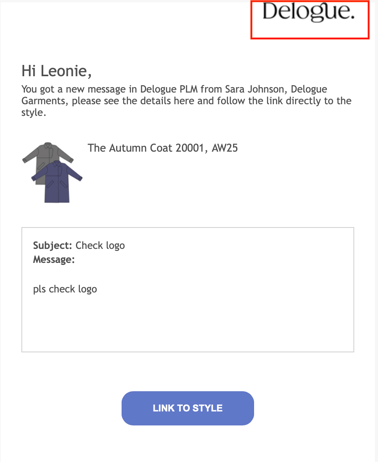This screenshot has height=462, width=378.
Task: Click the Subject: label
Action: tap(52, 246)
